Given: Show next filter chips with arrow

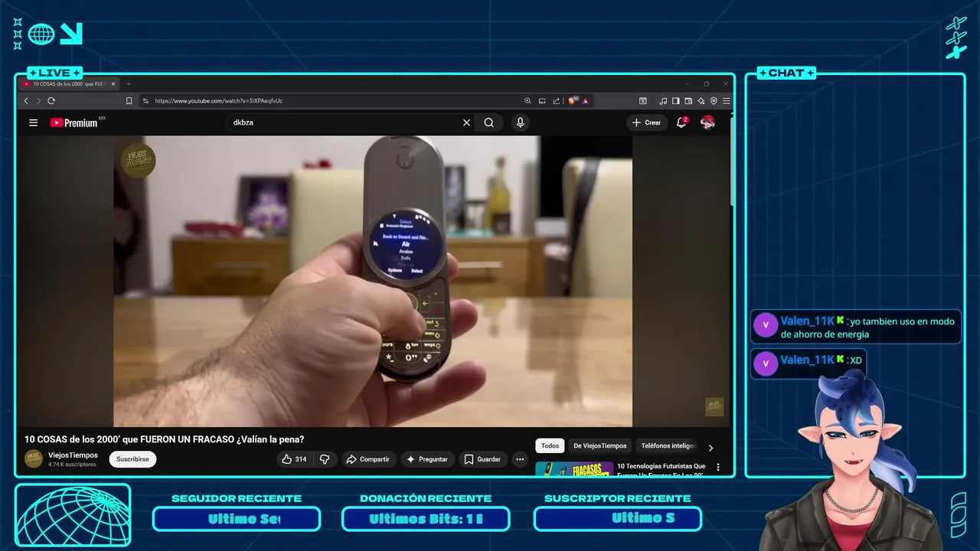Looking at the screenshot, I should [x=710, y=448].
